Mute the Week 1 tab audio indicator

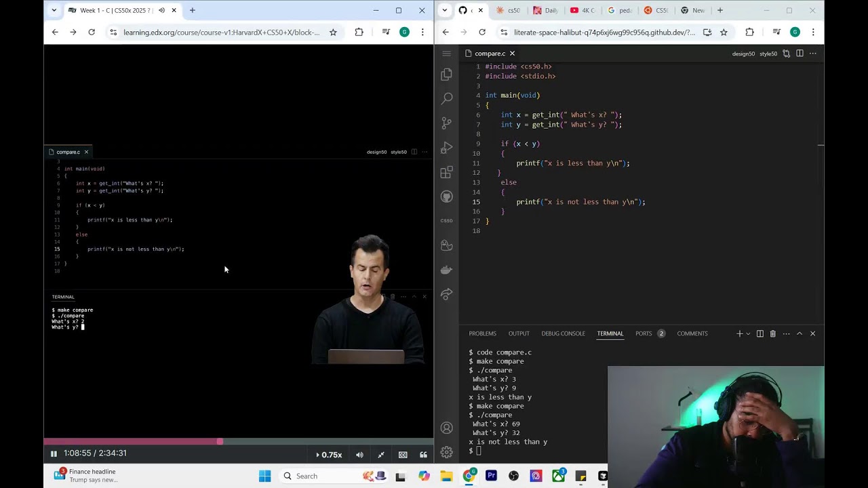point(161,10)
